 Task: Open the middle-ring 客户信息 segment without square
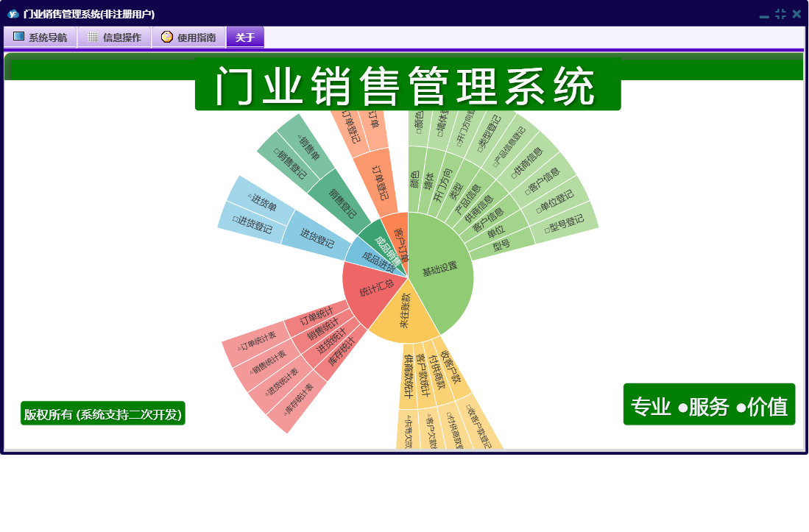[489, 219]
